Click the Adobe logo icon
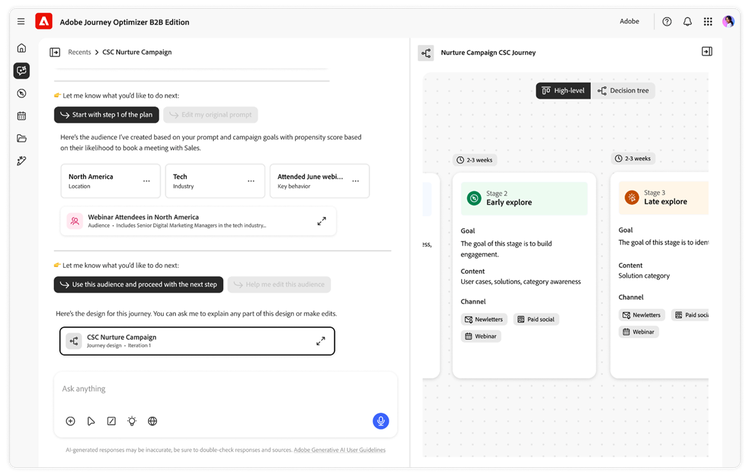Screen dimensions: 750x476 pyautogui.click(x=44, y=22)
